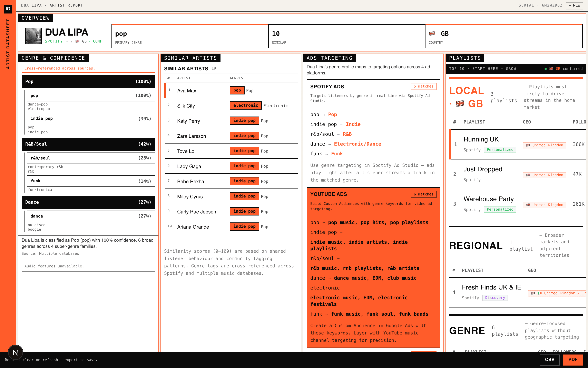The height and width of the screenshot is (368, 588).
Task: Select Tove Lo row
Action: (231, 151)
